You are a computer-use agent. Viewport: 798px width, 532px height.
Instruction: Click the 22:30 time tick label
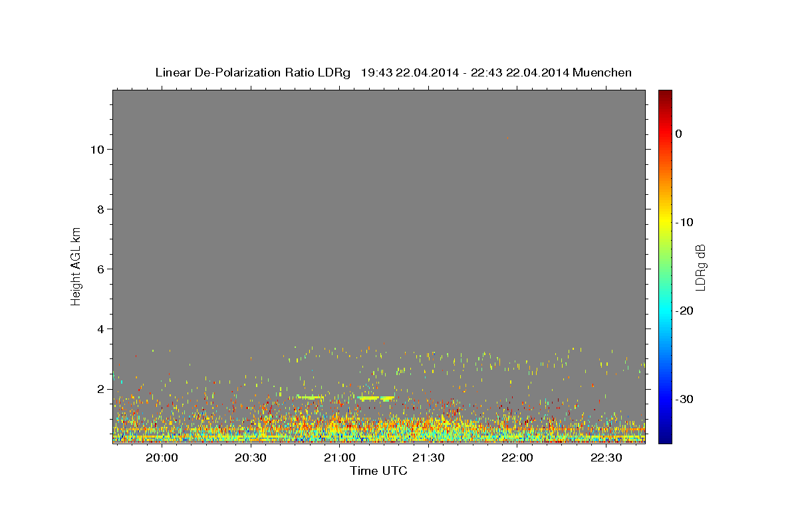tap(606, 458)
